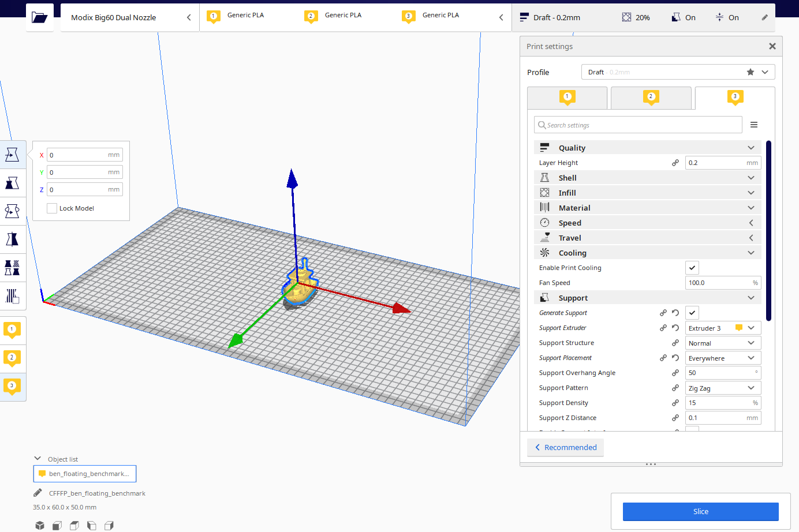Assign model to extruder 3 in left toolbar
Viewport: 799px width, 532px height.
12,387
